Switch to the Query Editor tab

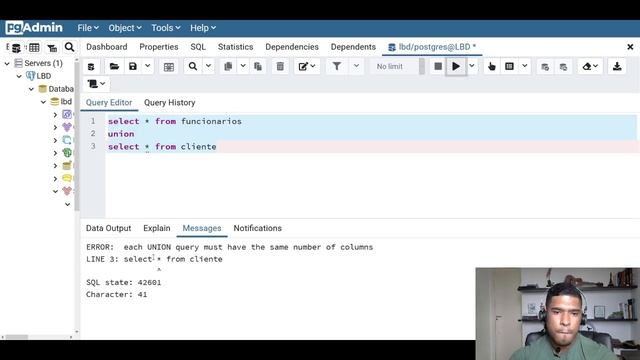(109, 103)
